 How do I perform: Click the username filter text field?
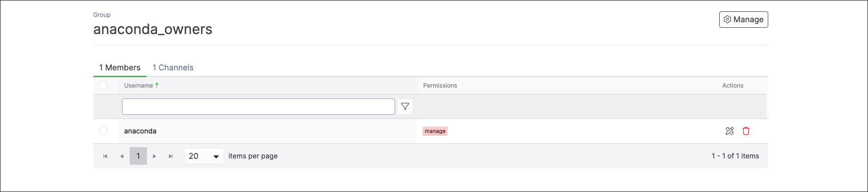point(258,107)
